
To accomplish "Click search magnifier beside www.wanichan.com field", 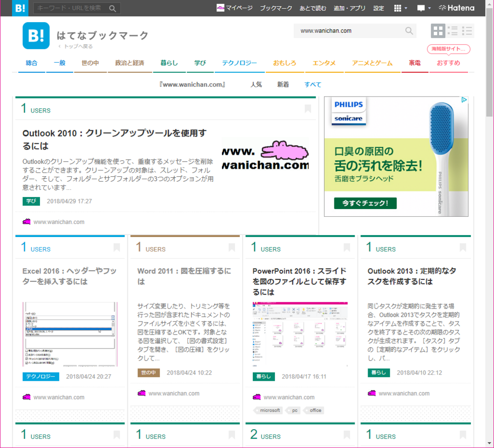I will coord(409,31).
